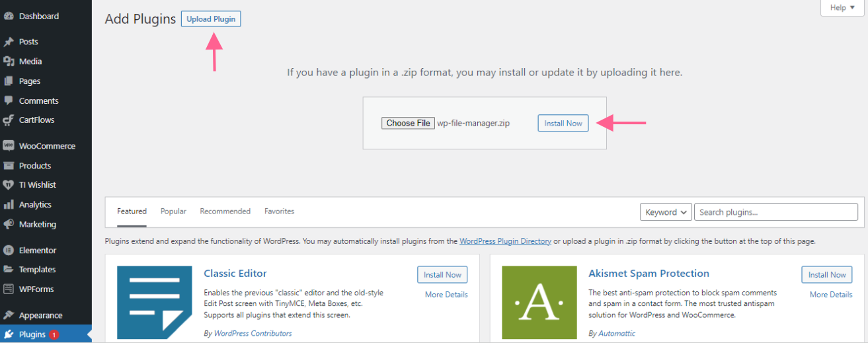The height and width of the screenshot is (343, 868).
Task: Switch to the Recommended tab
Action: (225, 211)
